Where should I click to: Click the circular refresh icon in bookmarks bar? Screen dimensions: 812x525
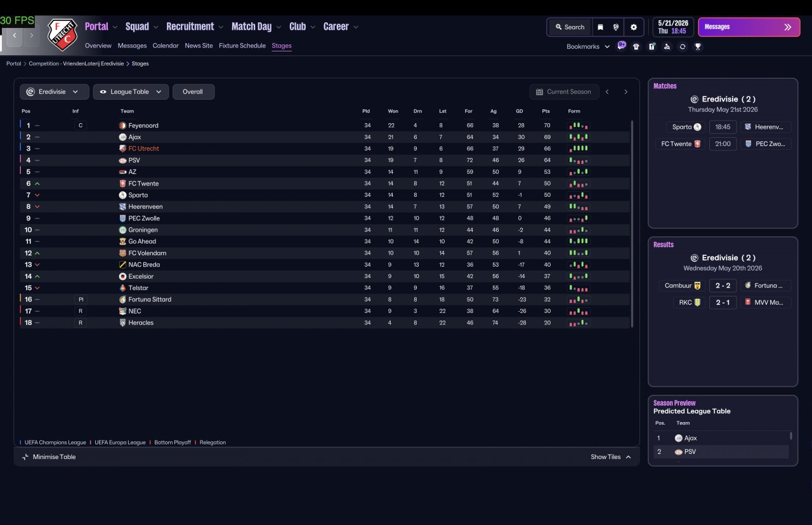coord(683,46)
